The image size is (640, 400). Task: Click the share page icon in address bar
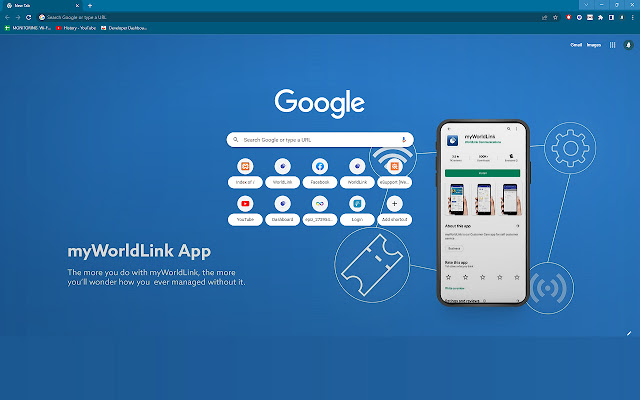(544, 17)
